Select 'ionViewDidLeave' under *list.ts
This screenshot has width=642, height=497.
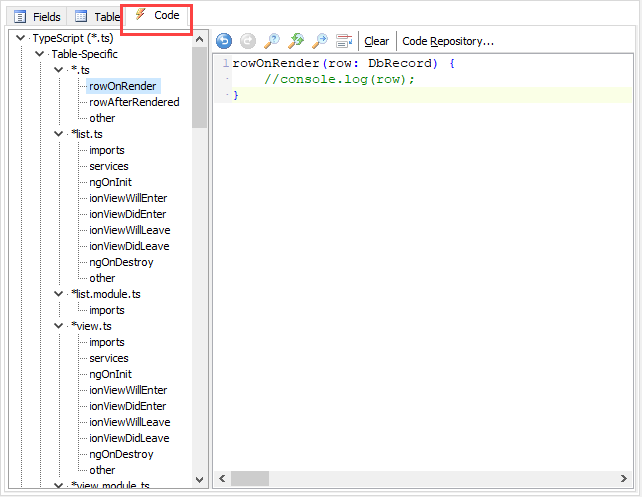click(x=129, y=246)
